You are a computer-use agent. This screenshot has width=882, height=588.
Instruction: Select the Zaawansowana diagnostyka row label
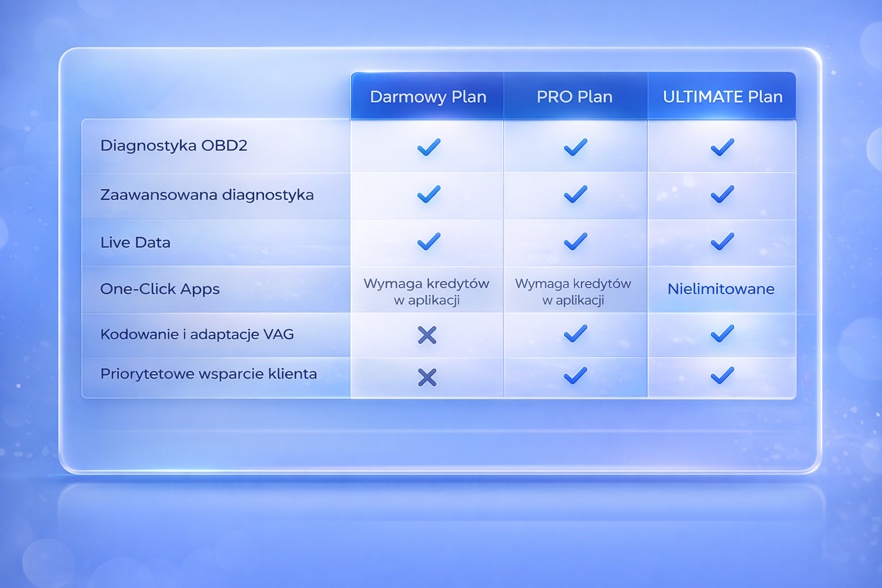tap(207, 195)
